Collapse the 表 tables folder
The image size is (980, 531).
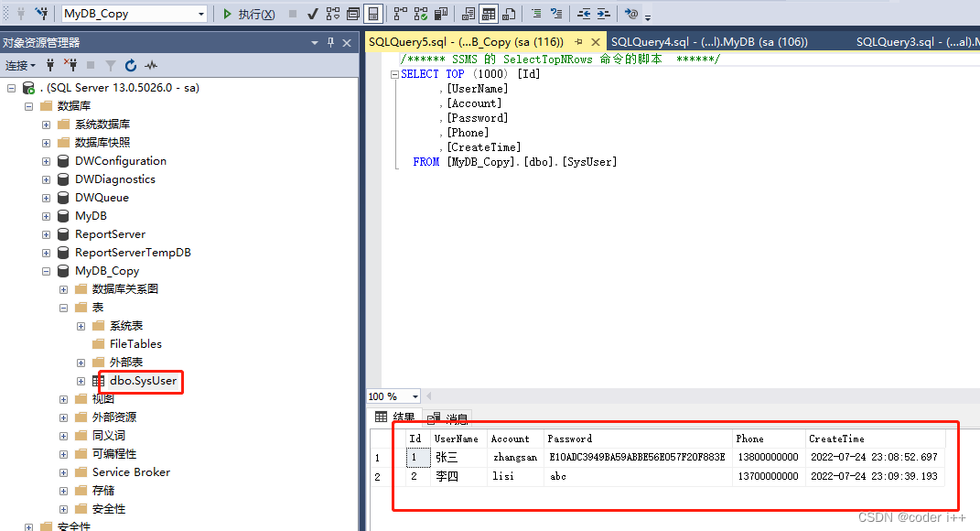coord(64,308)
